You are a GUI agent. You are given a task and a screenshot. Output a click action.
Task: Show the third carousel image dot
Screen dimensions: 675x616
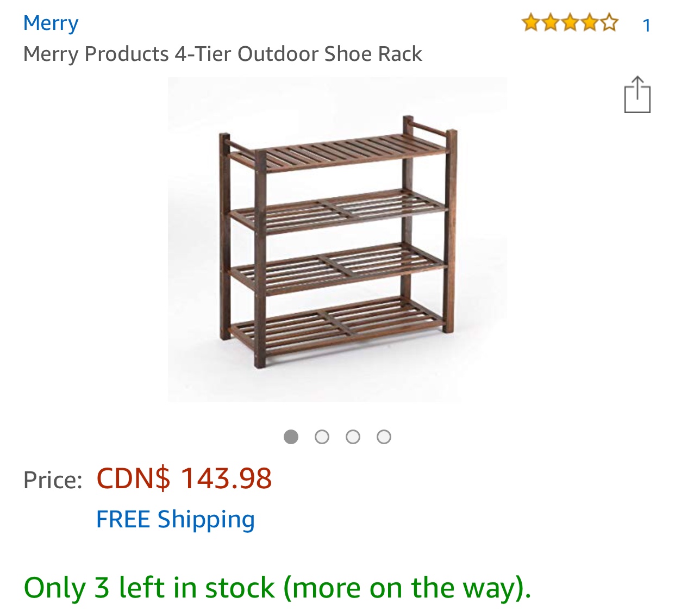pyautogui.click(x=353, y=437)
